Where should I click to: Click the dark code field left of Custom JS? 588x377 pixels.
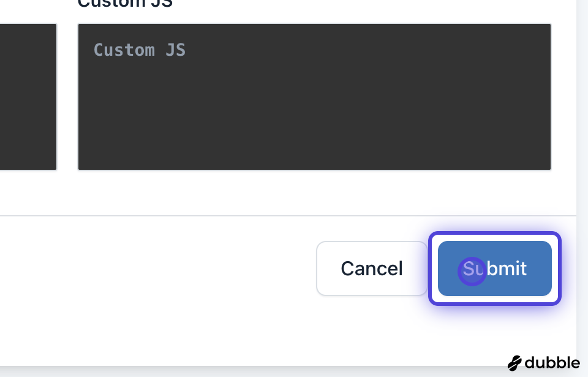pos(28,97)
